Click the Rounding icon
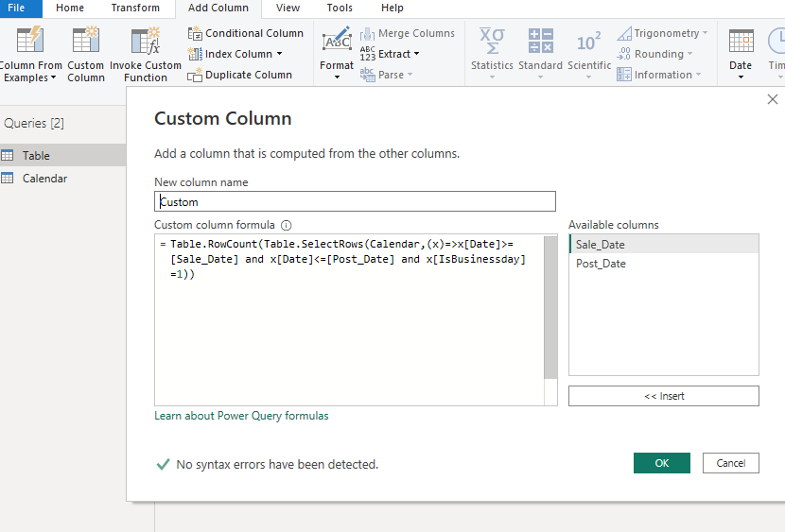785x532 pixels. (624, 54)
